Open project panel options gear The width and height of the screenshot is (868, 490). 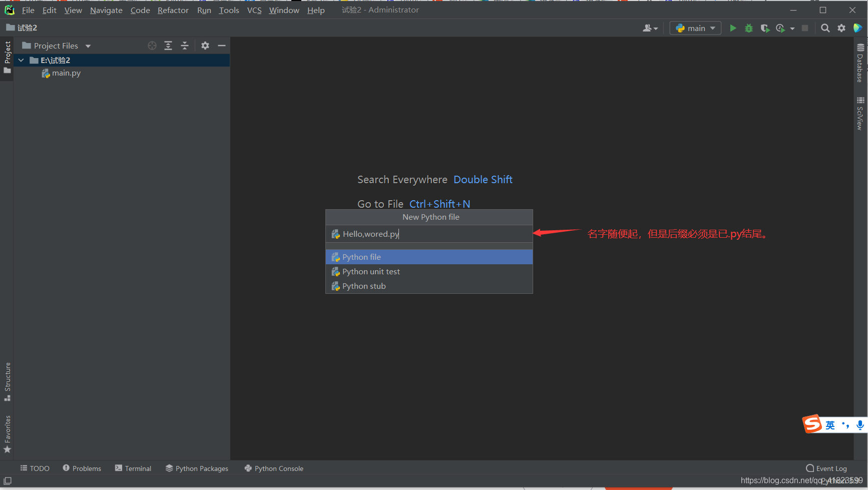pos(205,46)
